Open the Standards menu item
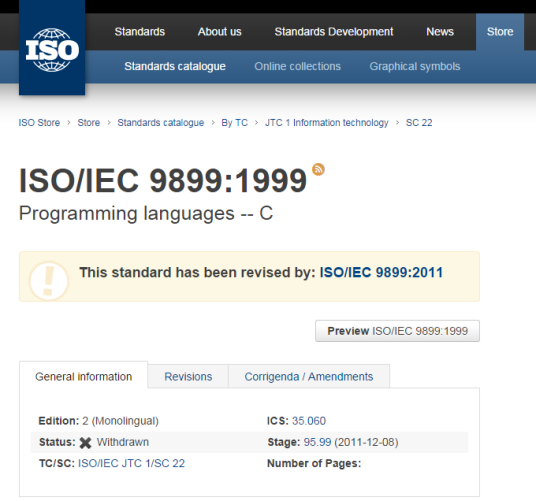Screen dimensions: 536x501 139,32
